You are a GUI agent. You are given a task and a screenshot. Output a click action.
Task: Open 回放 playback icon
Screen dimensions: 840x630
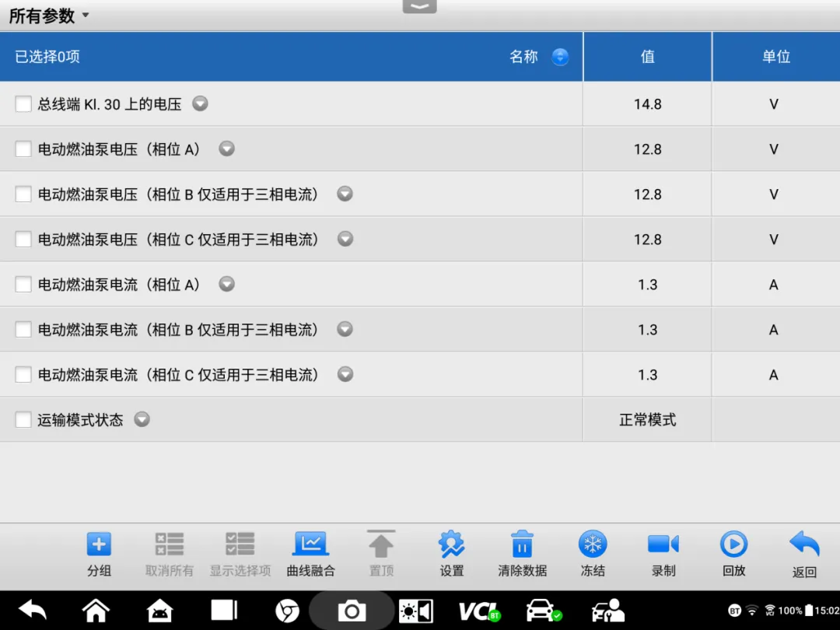coord(733,545)
